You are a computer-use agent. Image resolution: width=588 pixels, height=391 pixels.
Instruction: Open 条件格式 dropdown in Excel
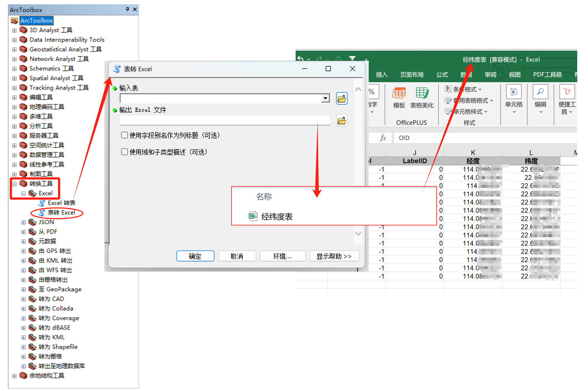463,89
